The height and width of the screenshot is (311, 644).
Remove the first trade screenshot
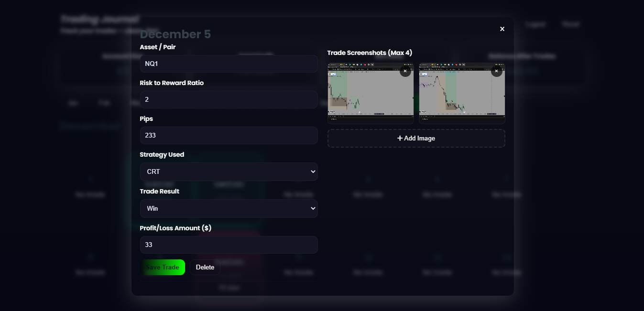tap(405, 71)
